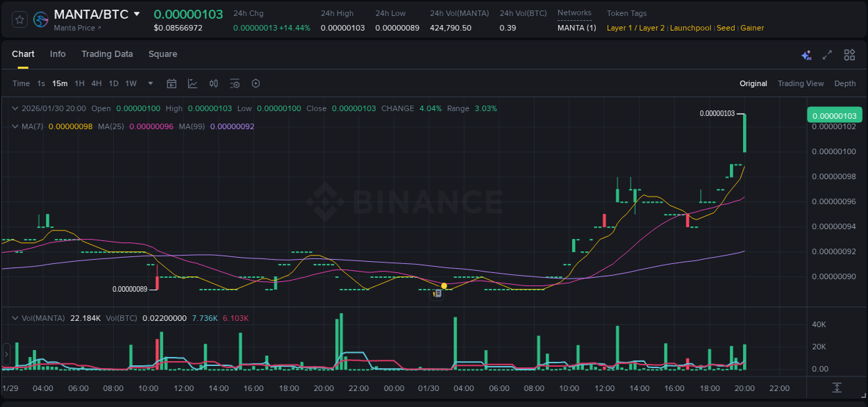Open the extra timeframe interval dropdown
Viewport: 868px width, 407px height.
[x=149, y=83]
